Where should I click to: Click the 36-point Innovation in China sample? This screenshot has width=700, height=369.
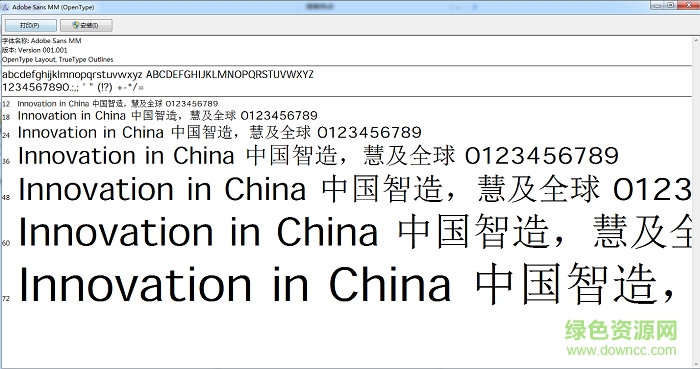point(318,156)
